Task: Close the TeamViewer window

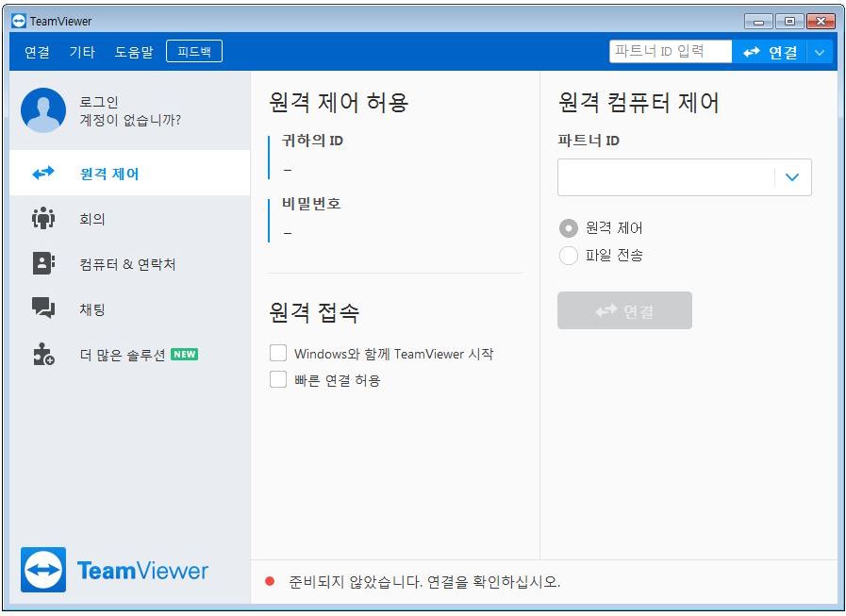Action: 821,21
